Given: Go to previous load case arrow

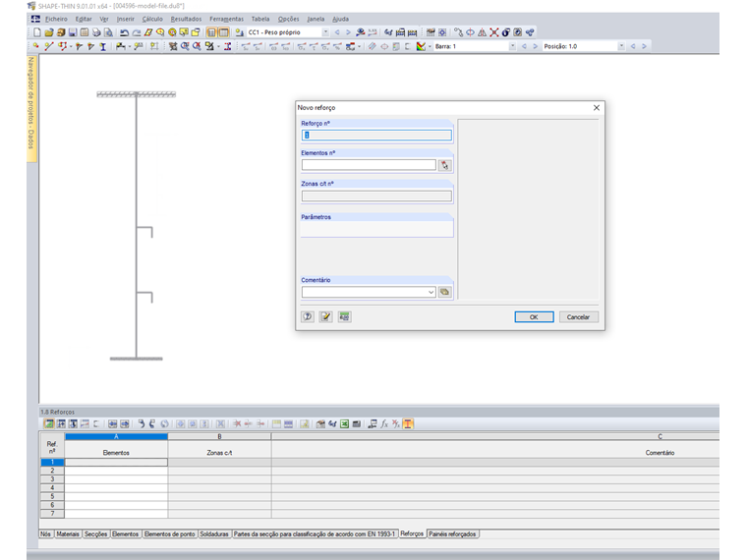Looking at the screenshot, I should (x=337, y=32).
